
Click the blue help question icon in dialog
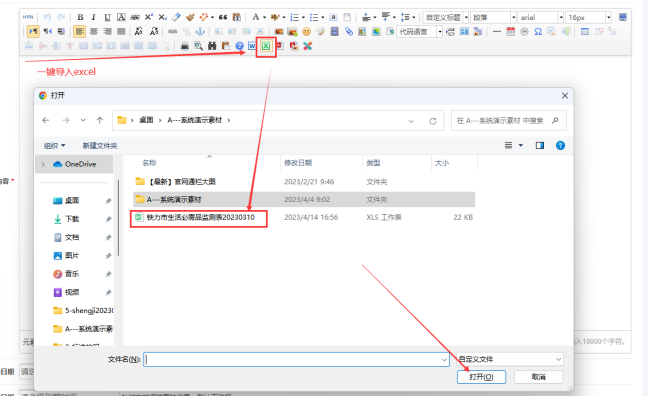tap(560, 146)
